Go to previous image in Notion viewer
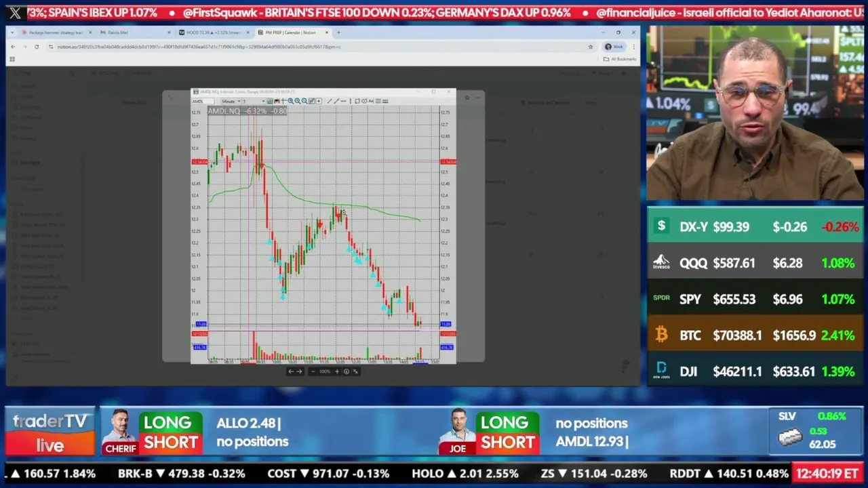The height and width of the screenshot is (488, 868). point(291,371)
